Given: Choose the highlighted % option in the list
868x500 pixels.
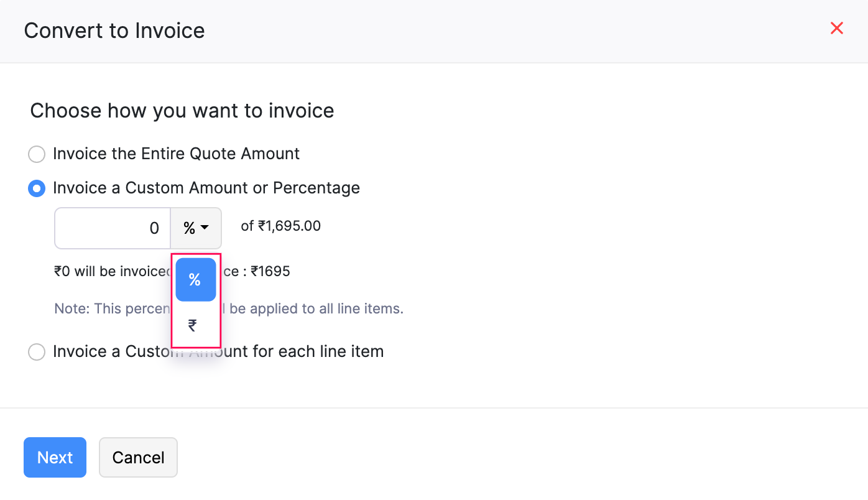Looking at the screenshot, I should tap(195, 280).
